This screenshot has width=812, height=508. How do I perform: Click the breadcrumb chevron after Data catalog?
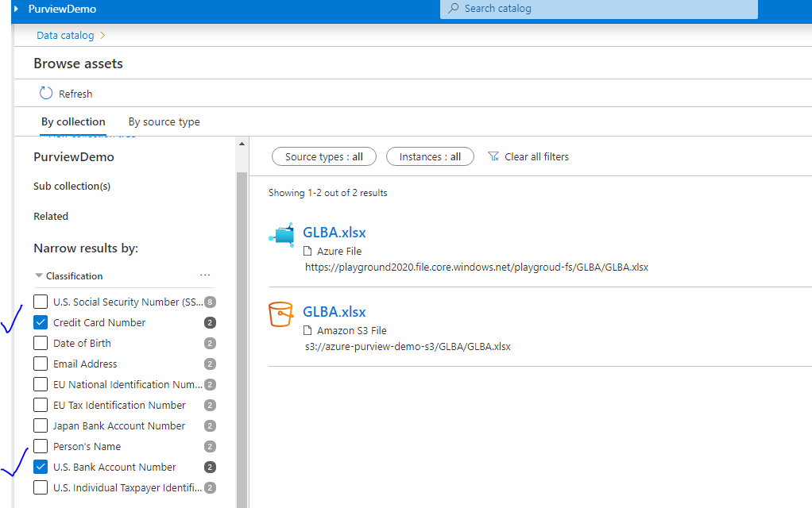pos(102,35)
